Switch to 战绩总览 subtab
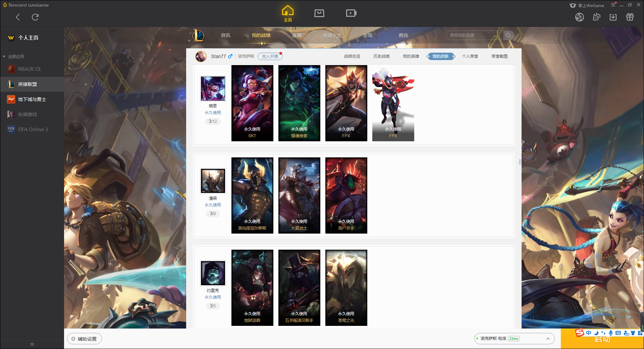The width and height of the screenshot is (644, 349). (352, 56)
